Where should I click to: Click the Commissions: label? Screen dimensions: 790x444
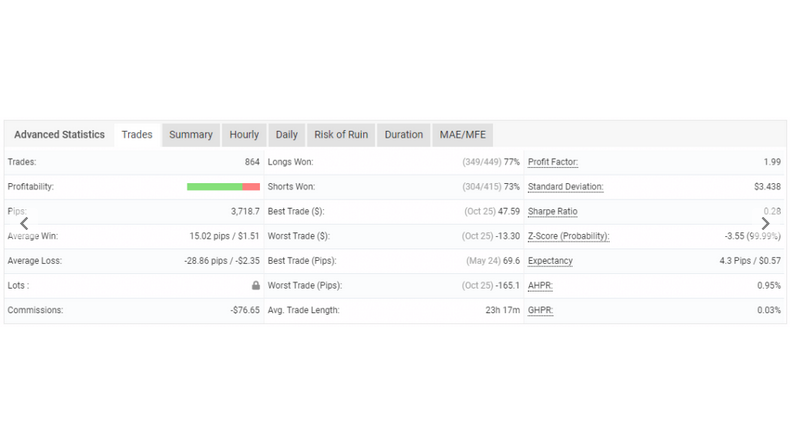35,310
